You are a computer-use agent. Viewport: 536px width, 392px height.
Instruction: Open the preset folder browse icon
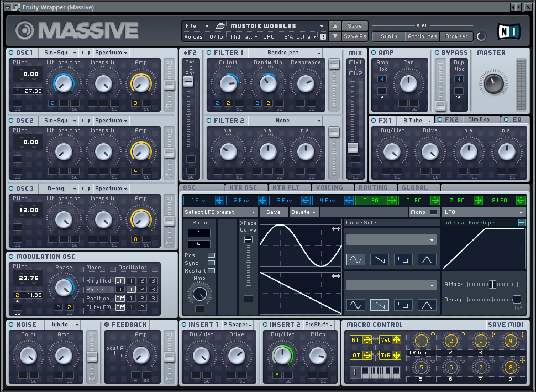point(220,25)
